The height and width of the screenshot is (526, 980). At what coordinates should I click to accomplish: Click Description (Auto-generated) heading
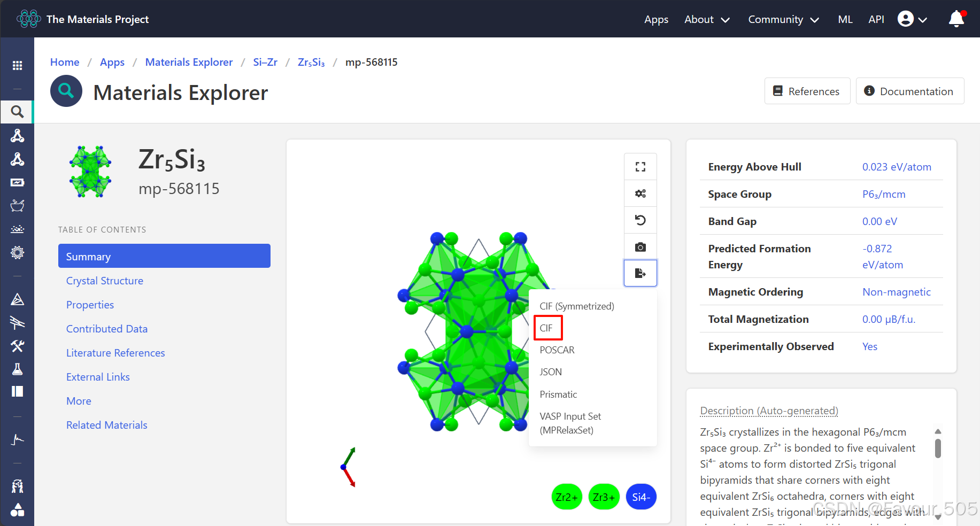point(769,411)
